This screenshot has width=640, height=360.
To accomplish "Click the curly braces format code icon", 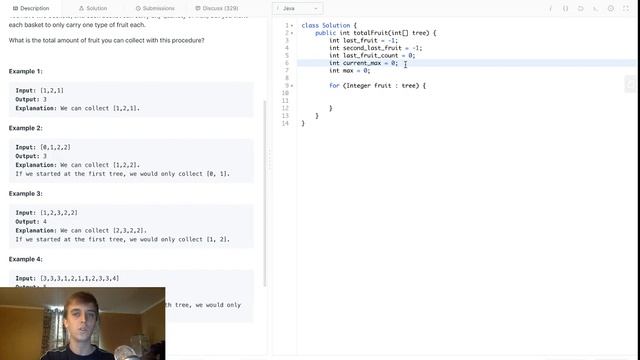I will tap(565, 8).
